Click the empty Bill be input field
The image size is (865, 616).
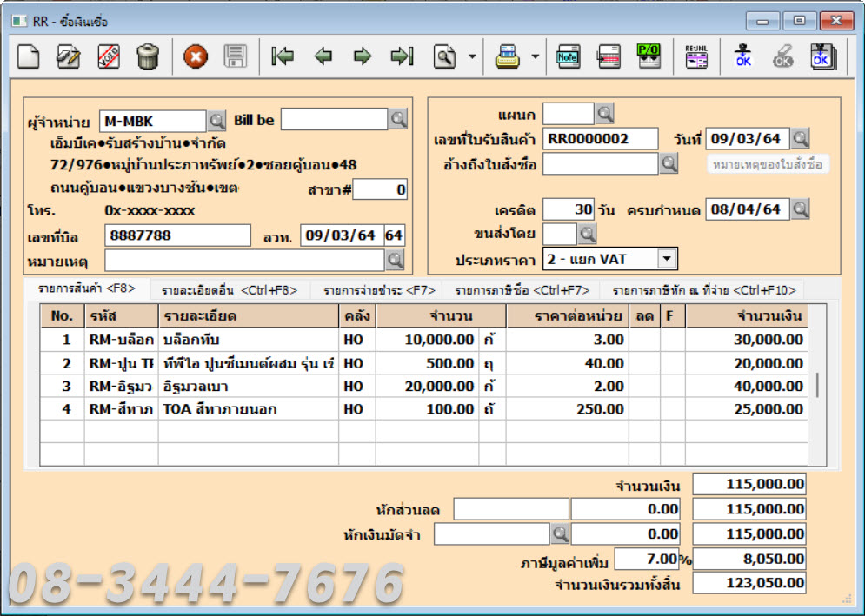click(335, 119)
